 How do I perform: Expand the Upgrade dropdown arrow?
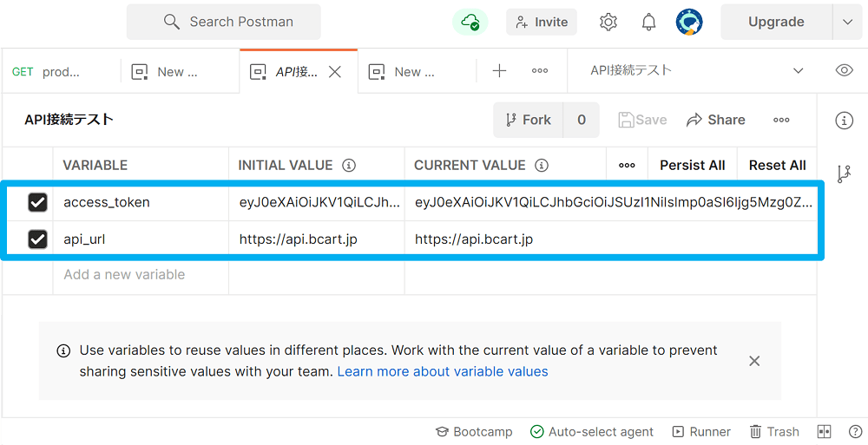point(847,23)
